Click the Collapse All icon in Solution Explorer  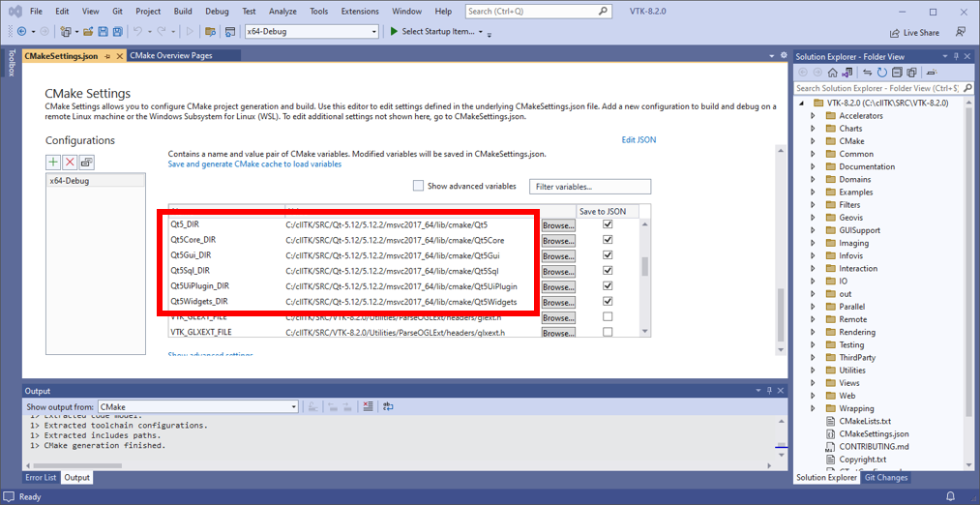(898, 73)
